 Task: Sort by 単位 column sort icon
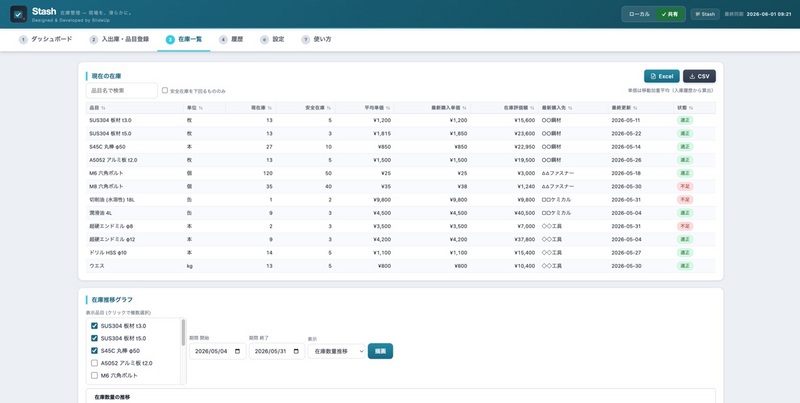point(201,108)
